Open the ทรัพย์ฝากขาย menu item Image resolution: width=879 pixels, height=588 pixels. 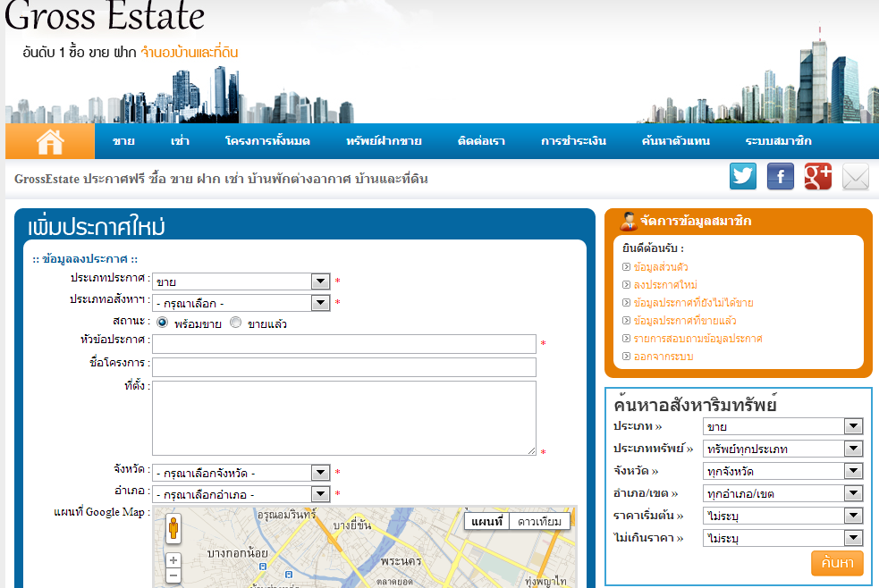(x=384, y=141)
